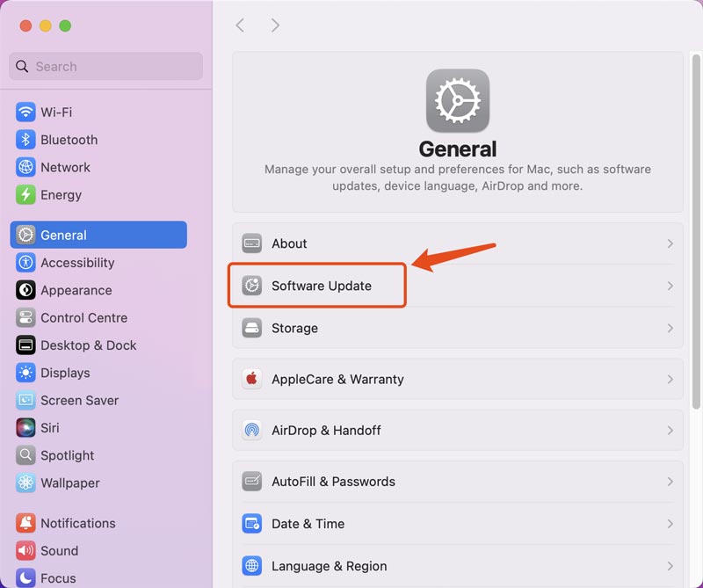Open the Date & Time label text
703x588 pixels.
[x=308, y=524]
